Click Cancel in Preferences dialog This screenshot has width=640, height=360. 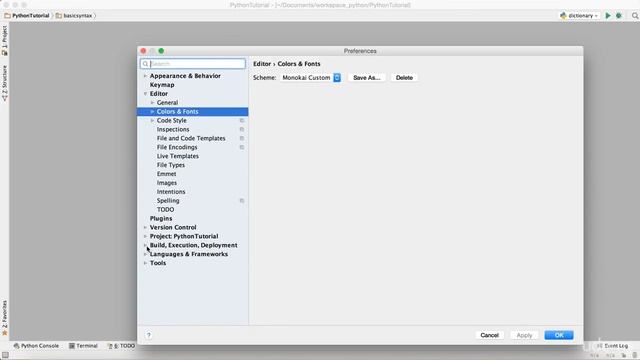[489, 335]
